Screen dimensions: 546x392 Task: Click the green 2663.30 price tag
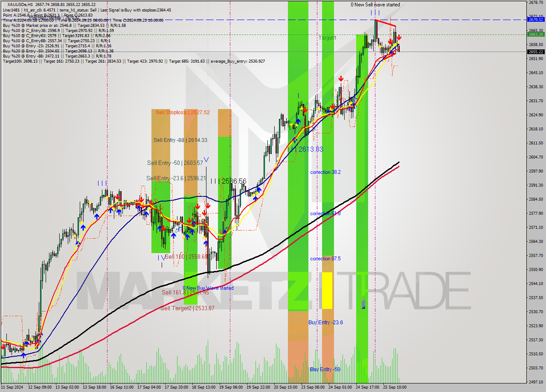coord(536,35)
